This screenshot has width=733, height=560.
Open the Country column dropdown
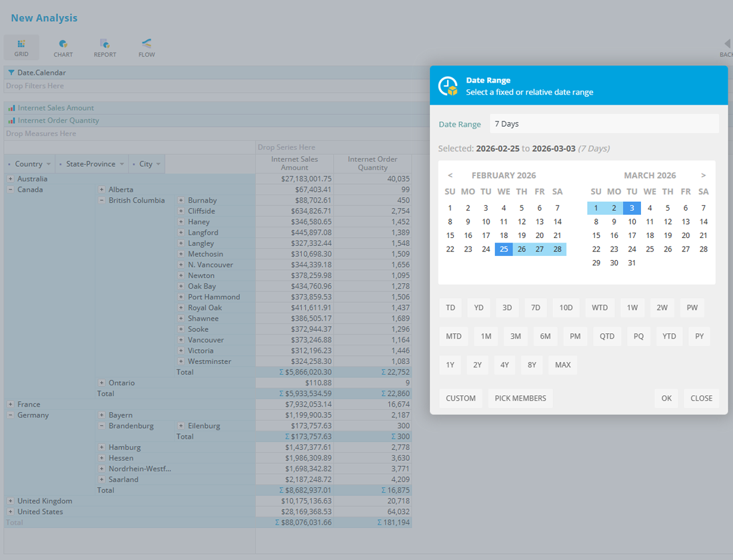pos(49,164)
